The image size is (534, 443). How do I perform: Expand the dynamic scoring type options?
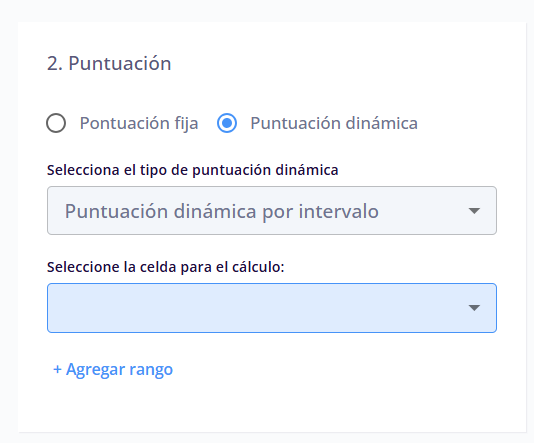[272, 210]
